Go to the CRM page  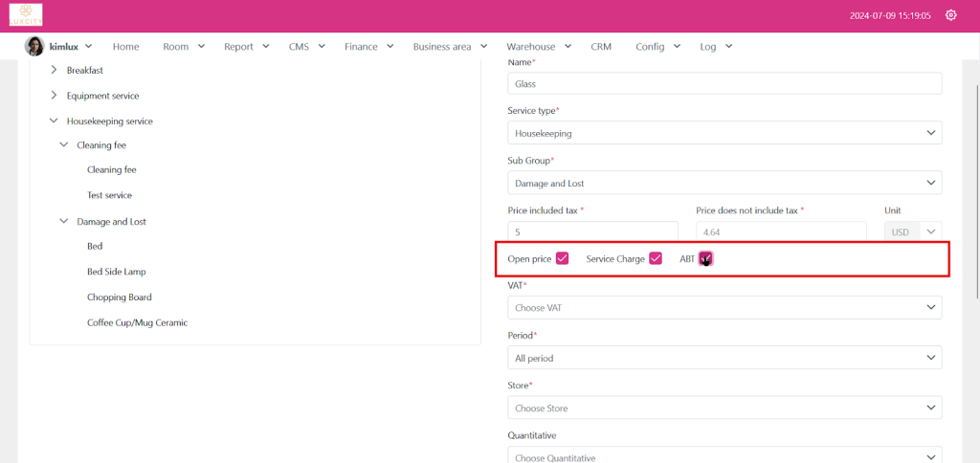[601, 46]
